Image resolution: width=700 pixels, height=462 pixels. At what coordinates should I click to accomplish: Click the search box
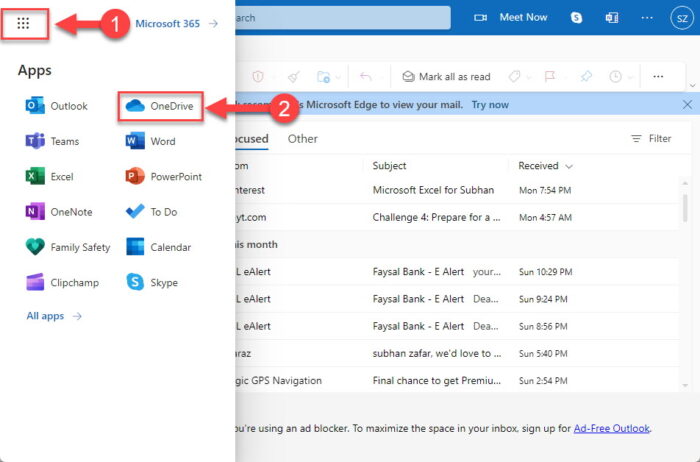coord(343,18)
